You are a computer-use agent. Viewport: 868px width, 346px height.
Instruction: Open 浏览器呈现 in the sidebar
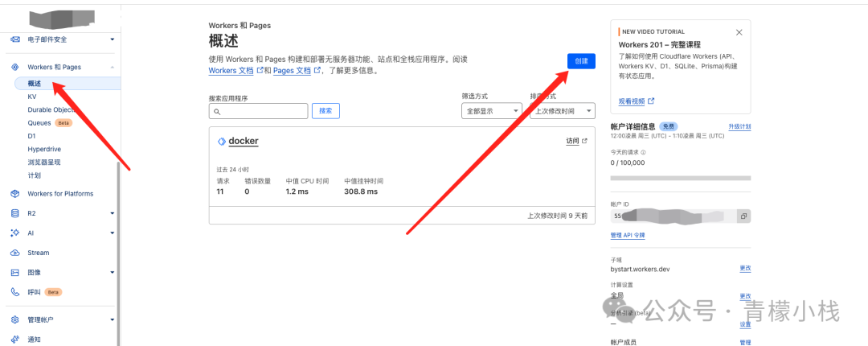43,163
